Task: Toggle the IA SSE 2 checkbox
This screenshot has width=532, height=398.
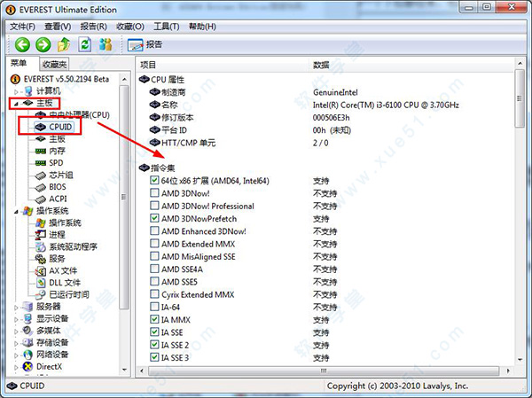Action: pyautogui.click(x=154, y=345)
